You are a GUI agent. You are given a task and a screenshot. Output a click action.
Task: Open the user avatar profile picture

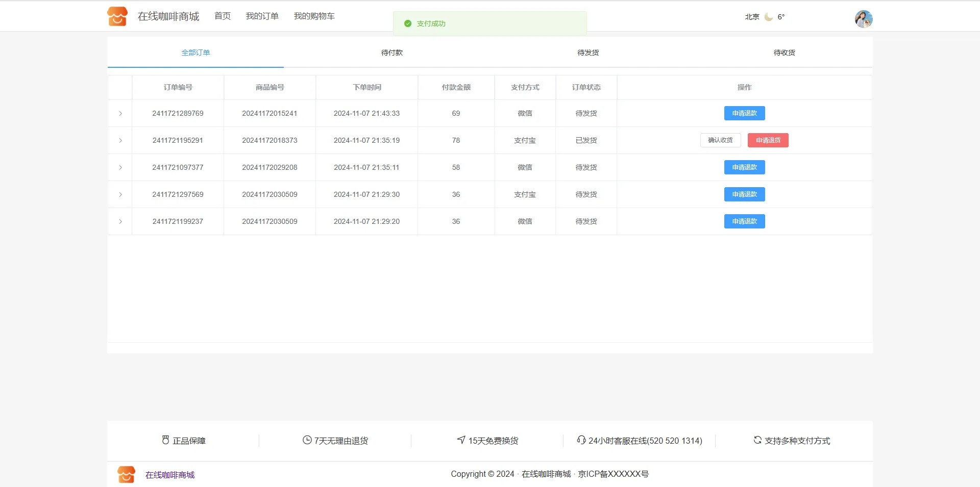tap(863, 19)
